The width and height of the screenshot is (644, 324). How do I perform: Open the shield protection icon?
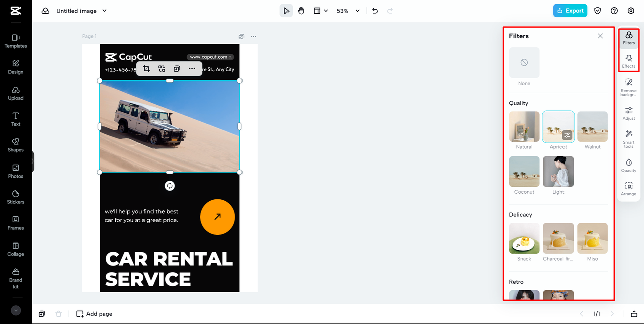(598, 11)
